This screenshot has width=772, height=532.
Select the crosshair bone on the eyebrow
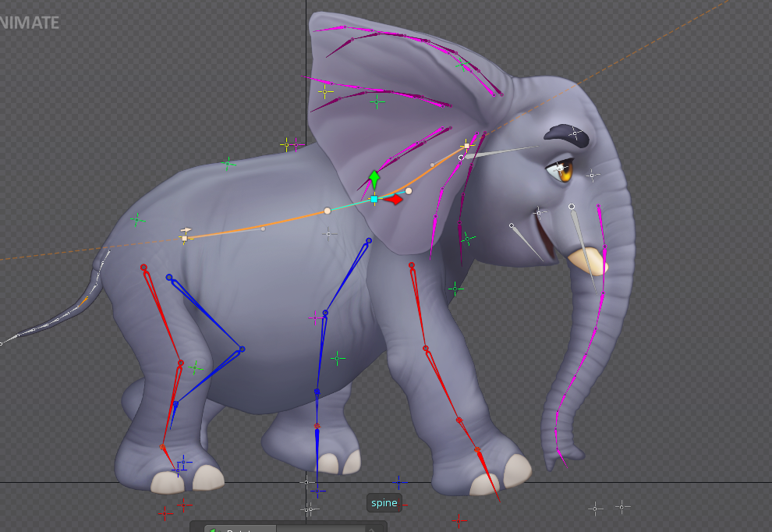pyautogui.click(x=575, y=133)
